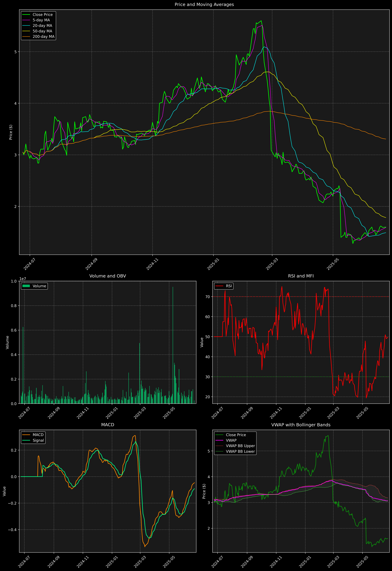392x571 pixels.
Task: Click the '−0.4' tick on the MACD axis
Action: 13,530
